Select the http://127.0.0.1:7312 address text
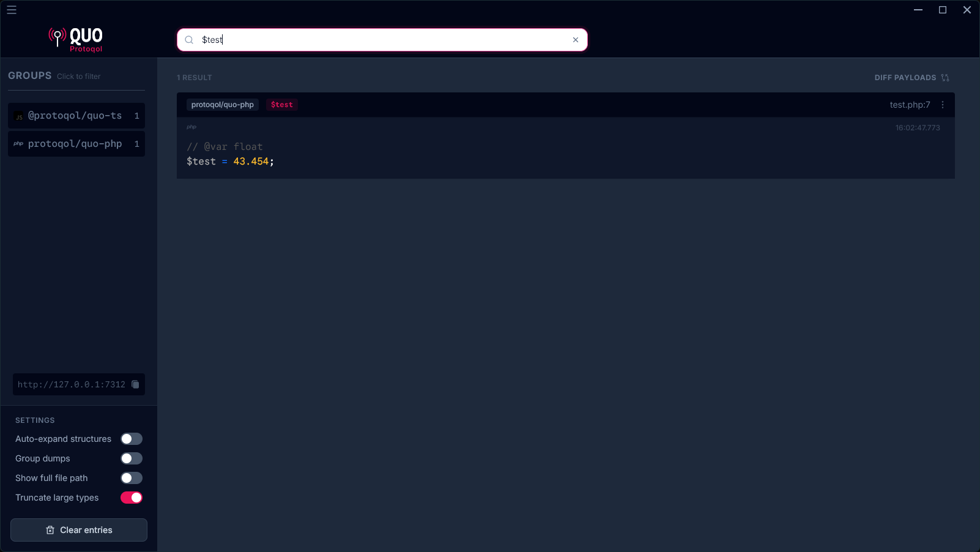980x552 pixels. tap(72, 384)
